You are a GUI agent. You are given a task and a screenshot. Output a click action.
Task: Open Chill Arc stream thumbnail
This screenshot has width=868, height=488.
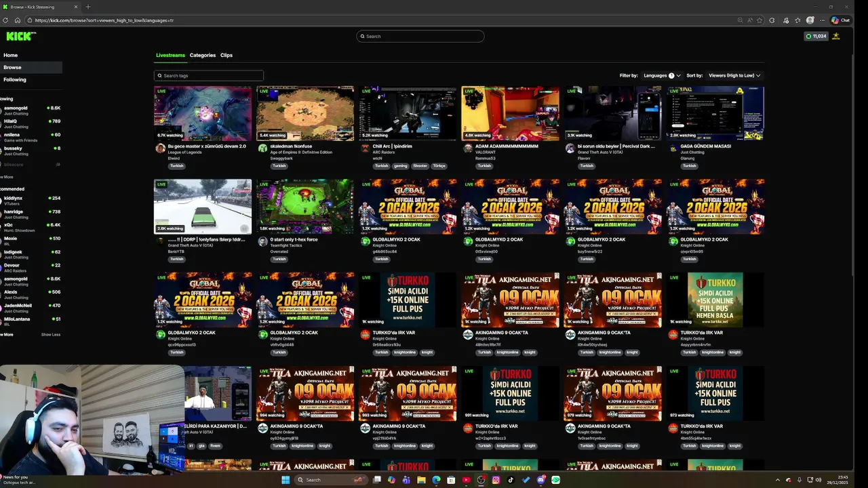(408, 113)
